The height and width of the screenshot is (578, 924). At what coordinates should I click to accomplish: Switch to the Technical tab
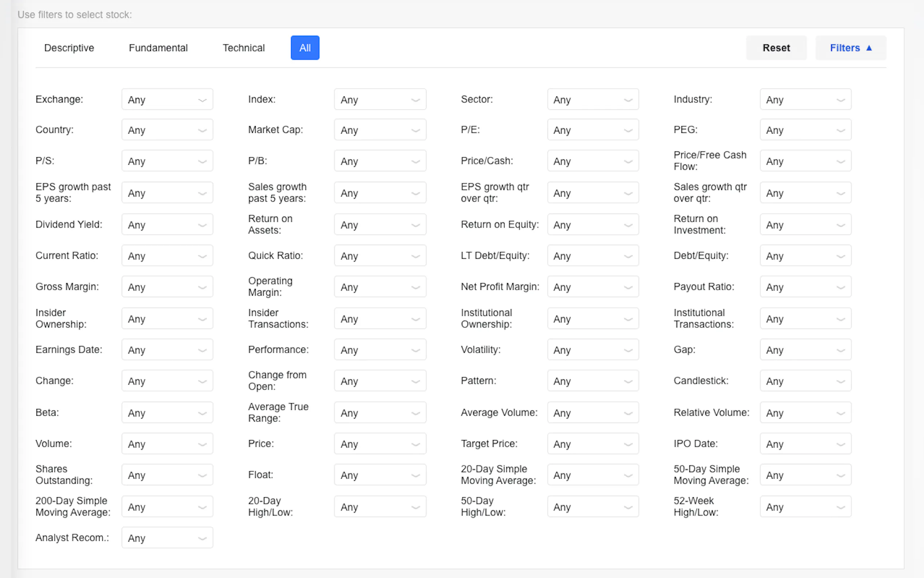coord(243,48)
